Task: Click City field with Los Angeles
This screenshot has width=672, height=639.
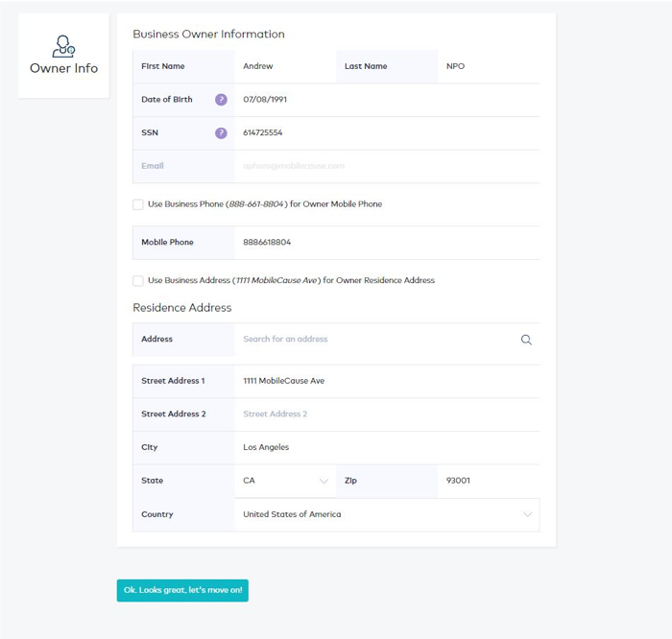Action: tap(387, 447)
